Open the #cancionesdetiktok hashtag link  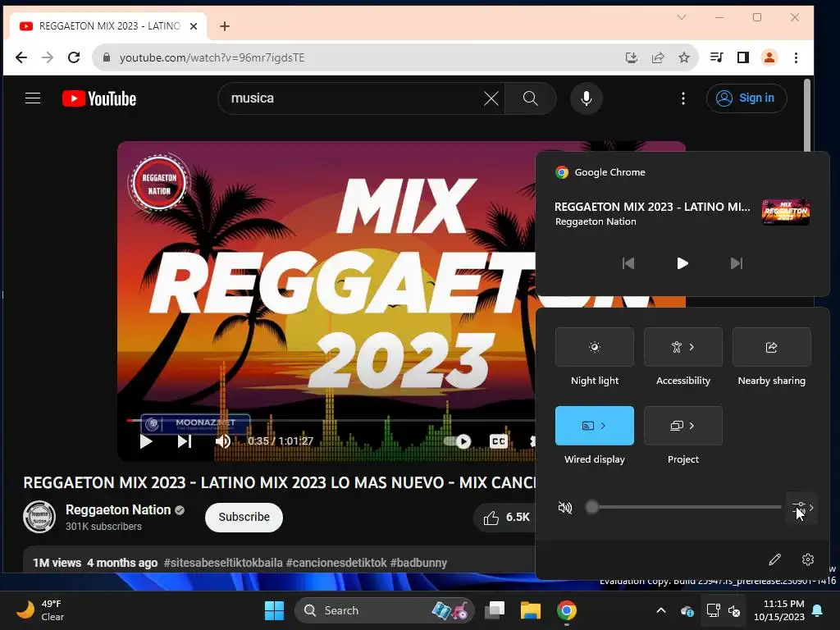336,563
